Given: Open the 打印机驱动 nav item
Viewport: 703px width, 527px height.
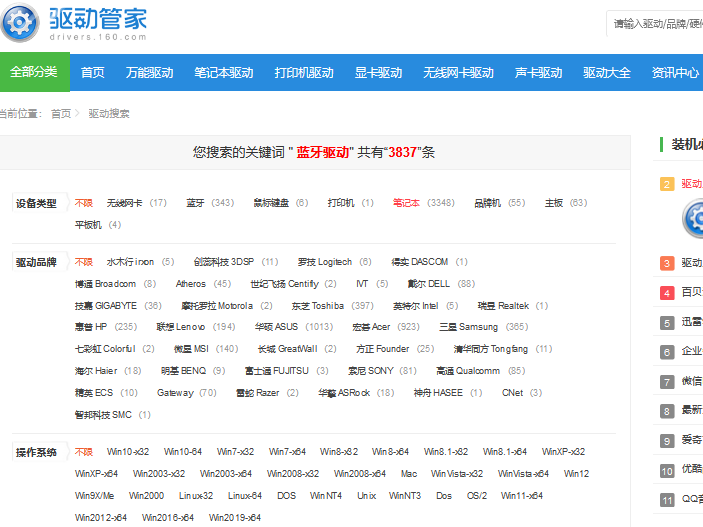Looking at the screenshot, I should click(x=304, y=73).
